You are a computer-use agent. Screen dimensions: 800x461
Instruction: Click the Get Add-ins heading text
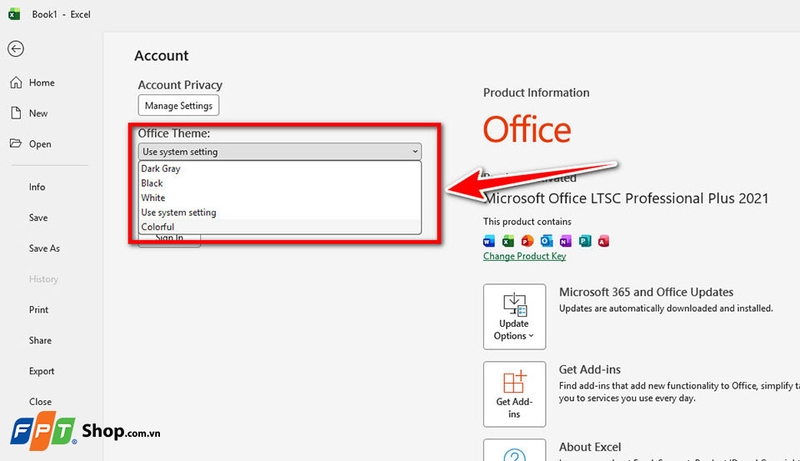(590, 369)
